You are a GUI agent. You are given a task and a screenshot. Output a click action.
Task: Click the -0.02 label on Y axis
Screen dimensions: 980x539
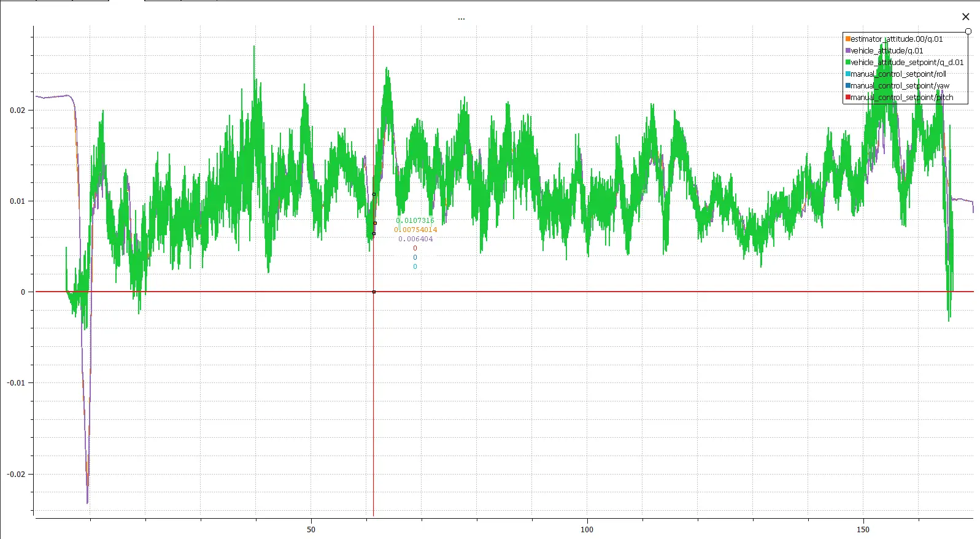(17, 474)
